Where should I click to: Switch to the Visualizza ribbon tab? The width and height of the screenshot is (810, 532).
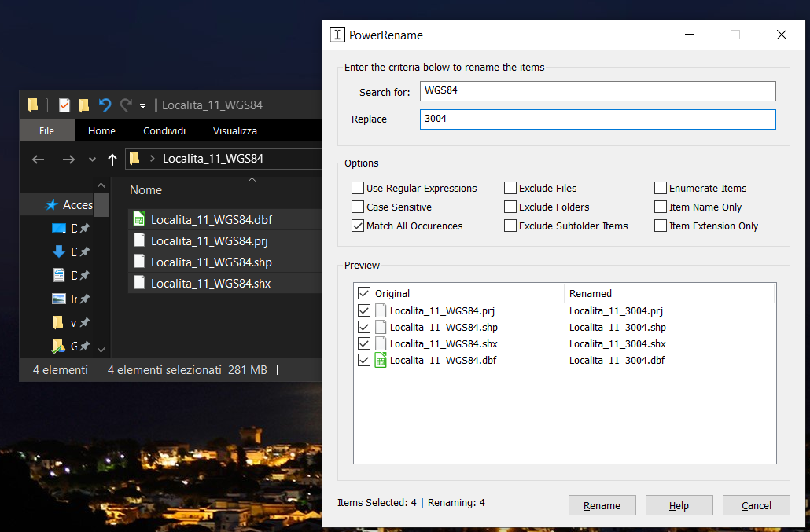pyautogui.click(x=234, y=131)
